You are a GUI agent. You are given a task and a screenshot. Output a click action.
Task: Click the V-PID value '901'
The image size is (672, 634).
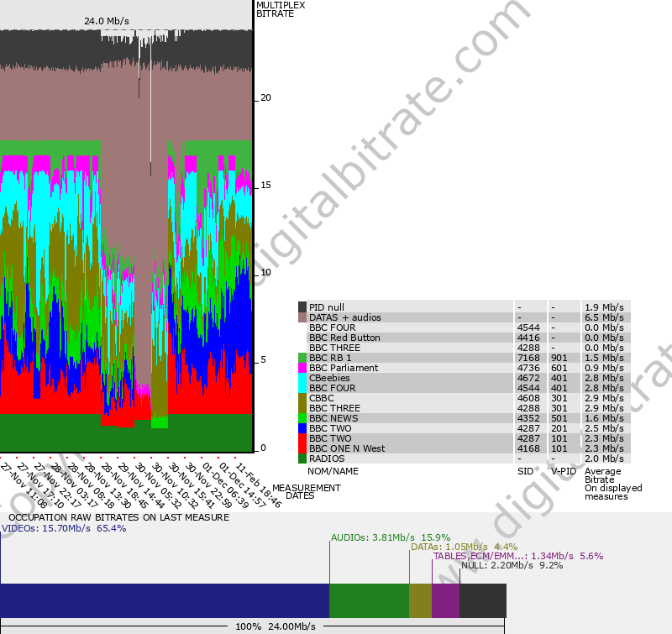coord(559,358)
